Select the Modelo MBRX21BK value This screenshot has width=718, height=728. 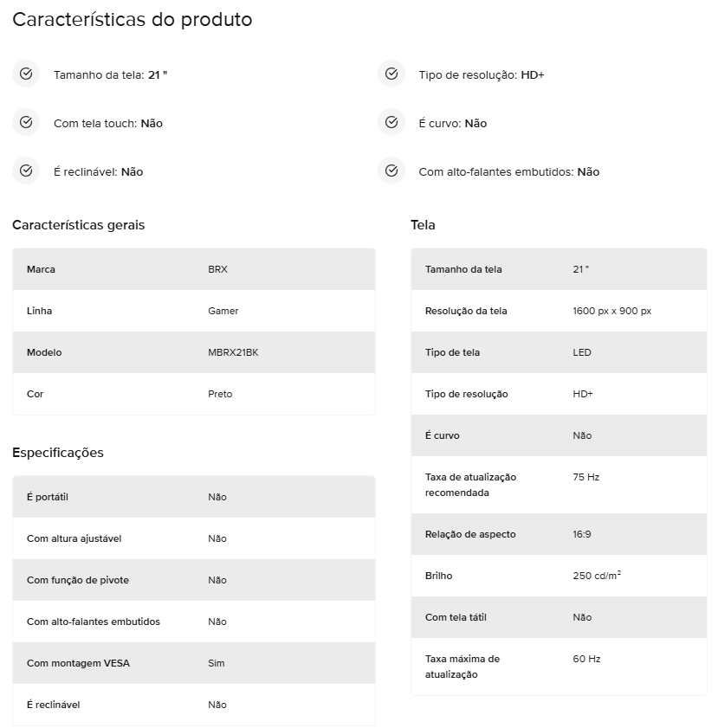(x=233, y=352)
